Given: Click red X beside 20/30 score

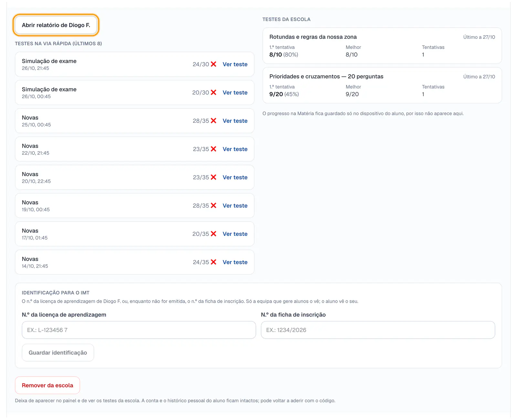Looking at the screenshot, I should point(214,92).
